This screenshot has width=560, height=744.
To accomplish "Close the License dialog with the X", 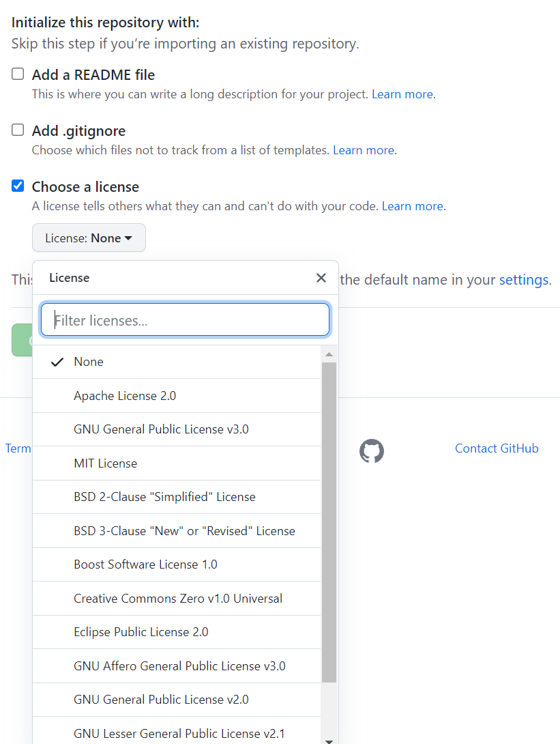I will 321,278.
